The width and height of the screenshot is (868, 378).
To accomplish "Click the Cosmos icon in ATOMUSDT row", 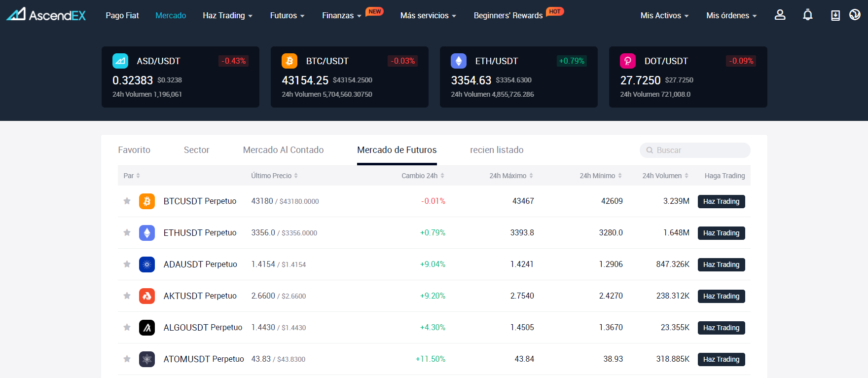I will (147, 359).
